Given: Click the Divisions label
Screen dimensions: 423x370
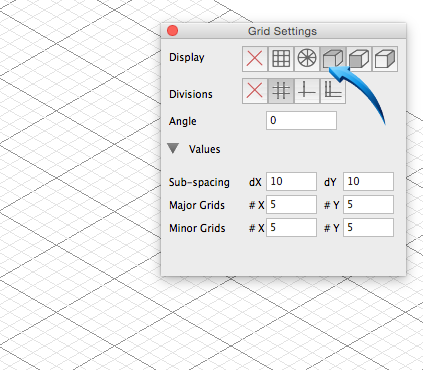Looking at the screenshot, I should click(191, 94).
